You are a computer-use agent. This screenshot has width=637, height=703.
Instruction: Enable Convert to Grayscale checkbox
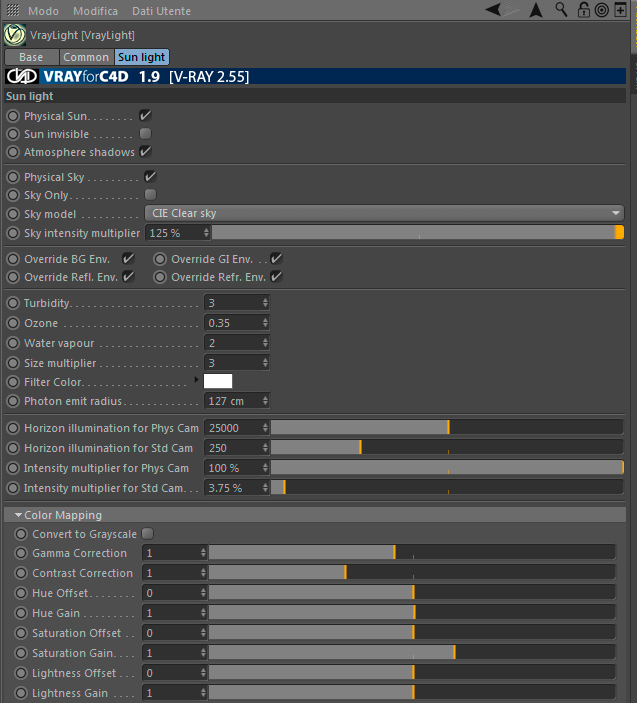[147, 534]
